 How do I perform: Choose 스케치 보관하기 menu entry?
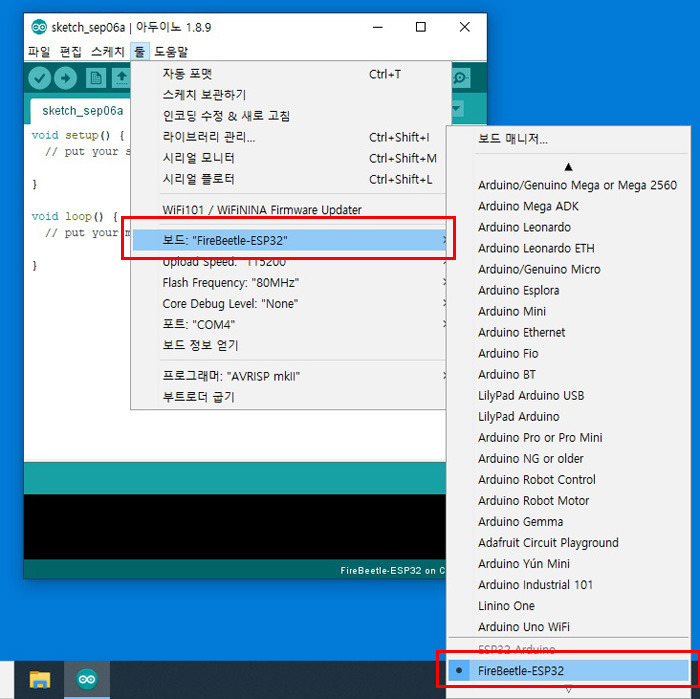pyautogui.click(x=289, y=95)
